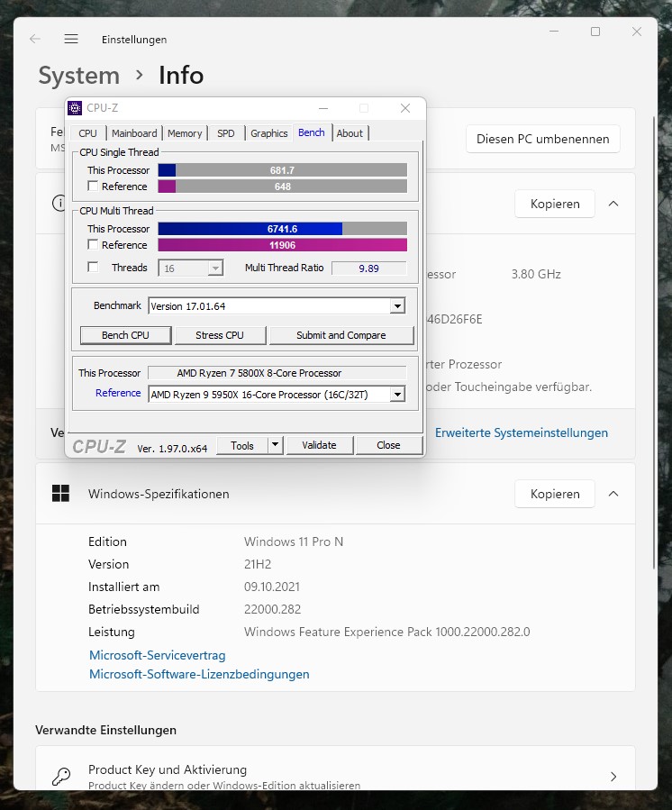This screenshot has height=810, width=672.
Task: Copy device specs with upper Kopieren button
Action: pyautogui.click(x=555, y=204)
